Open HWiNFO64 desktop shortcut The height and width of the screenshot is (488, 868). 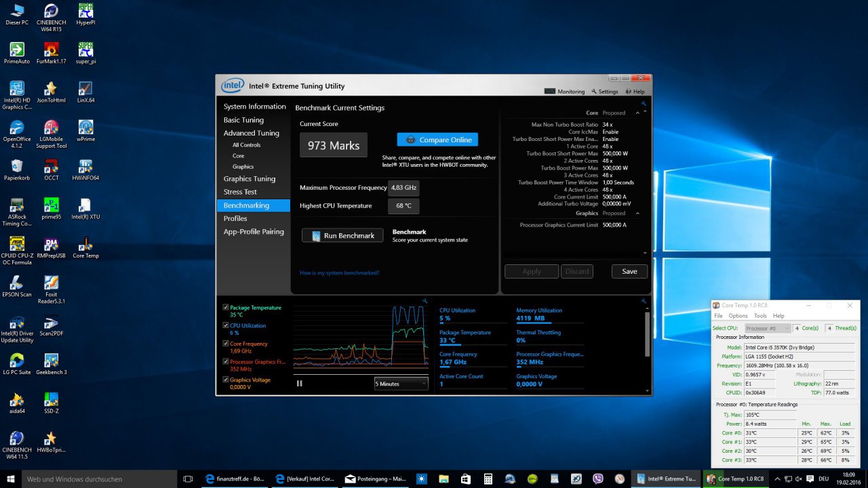[x=85, y=170]
